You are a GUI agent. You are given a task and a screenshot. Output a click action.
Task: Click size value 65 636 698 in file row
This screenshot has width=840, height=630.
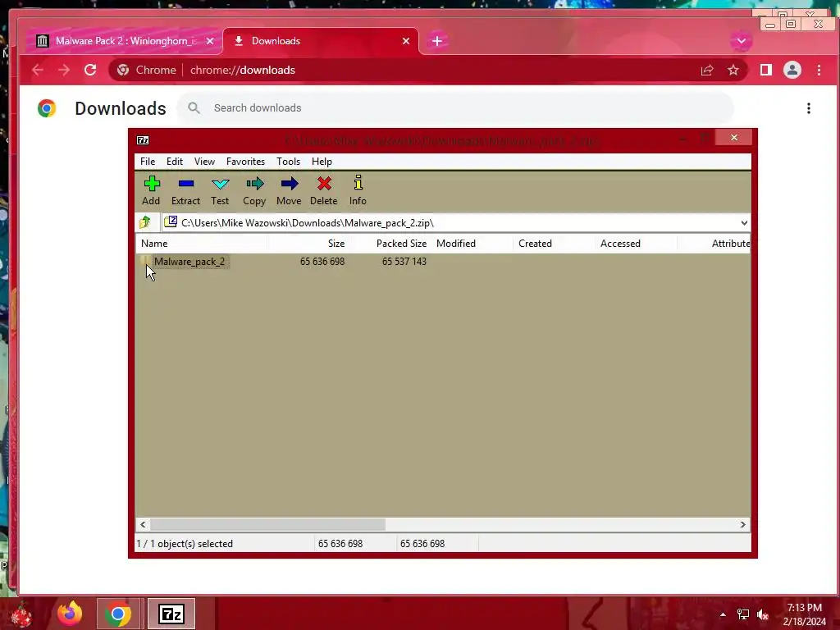tap(322, 262)
